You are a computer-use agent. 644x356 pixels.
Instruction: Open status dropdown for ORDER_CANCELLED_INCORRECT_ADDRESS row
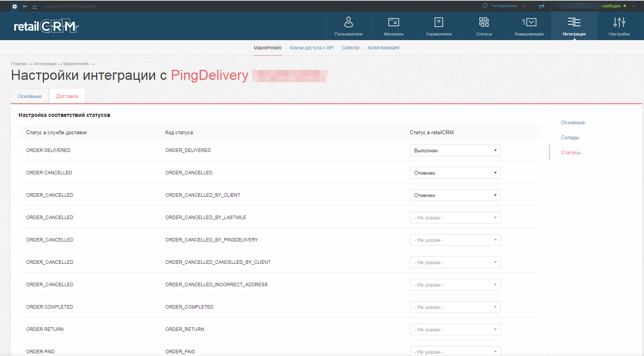[455, 285]
